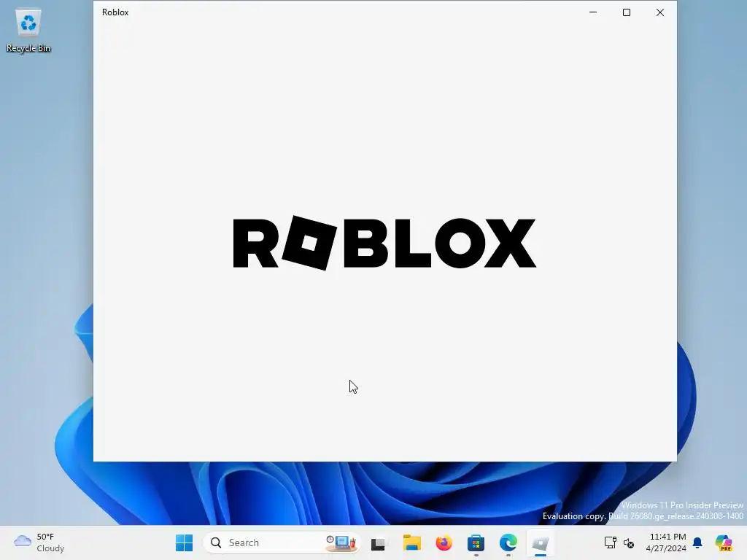Launch Microsoft Edge from the taskbar

(x=508, y=542)
